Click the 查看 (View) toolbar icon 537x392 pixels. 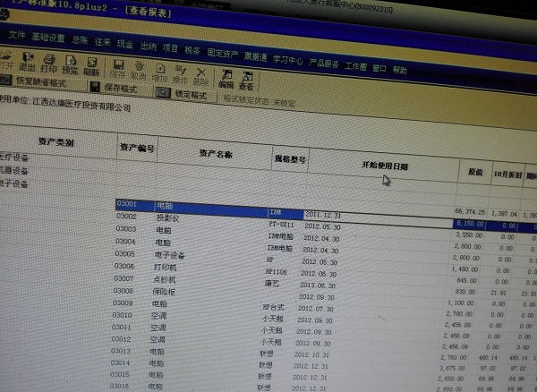click(247, 81)
